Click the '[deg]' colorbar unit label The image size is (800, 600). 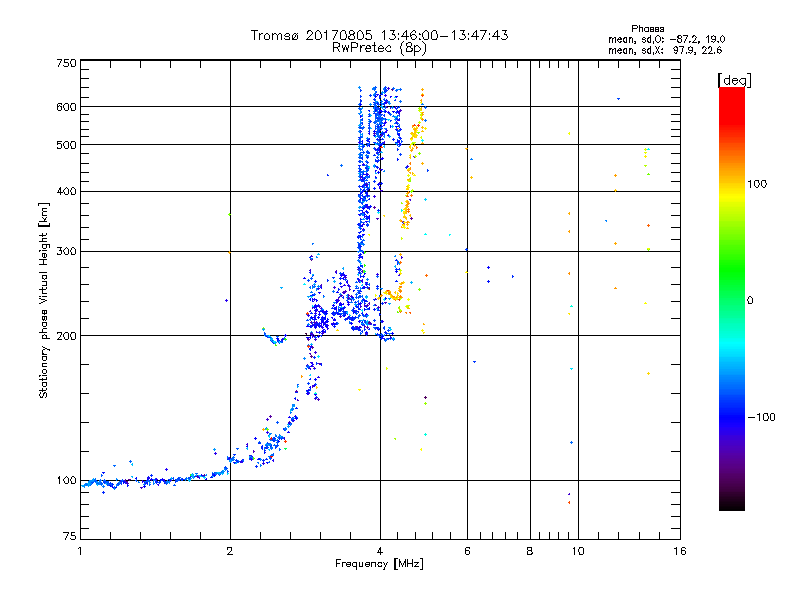tap(734, 80)
